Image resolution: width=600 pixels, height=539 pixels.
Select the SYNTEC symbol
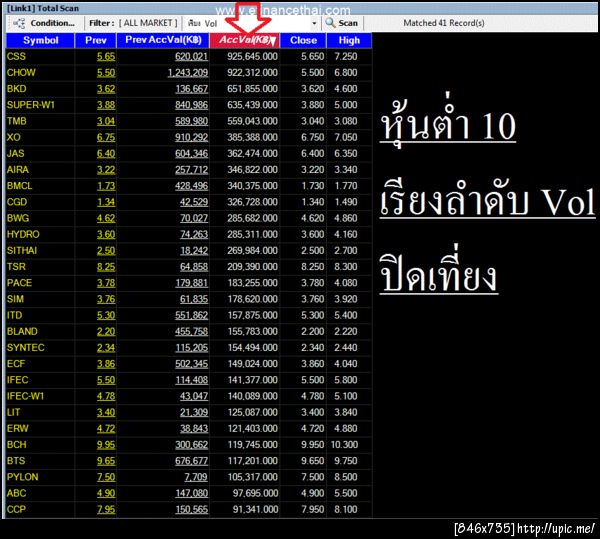pyautogui.click(x=26, y=348)
